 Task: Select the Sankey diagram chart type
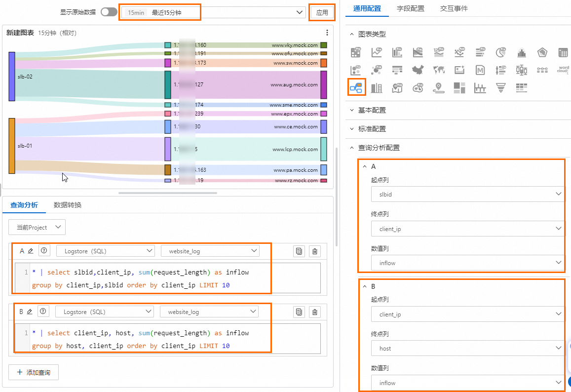pyautogui.click(x=356, y=87)
